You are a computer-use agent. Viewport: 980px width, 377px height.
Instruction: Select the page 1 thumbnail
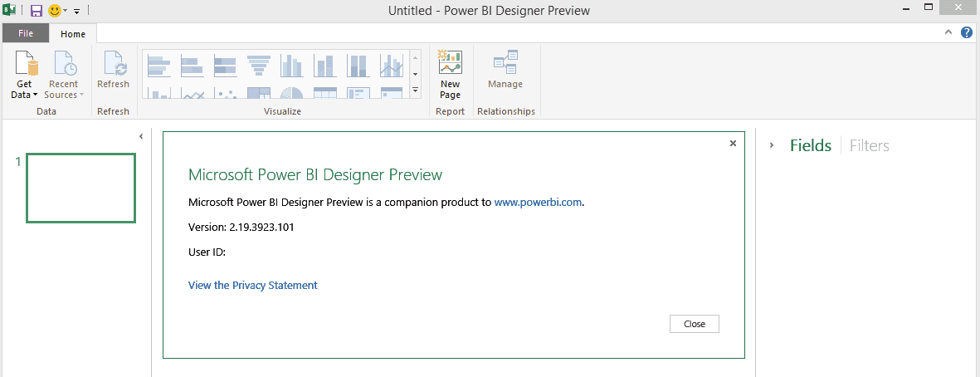[80, 188]
